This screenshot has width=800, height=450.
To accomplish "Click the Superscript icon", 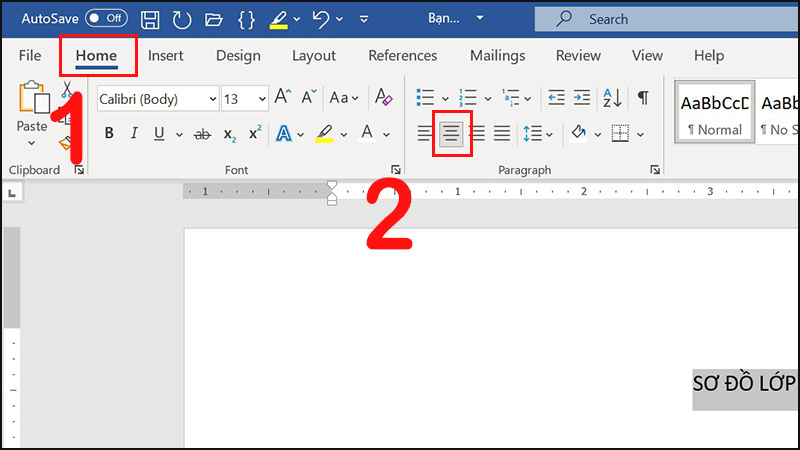I will (x=254, y=133).
